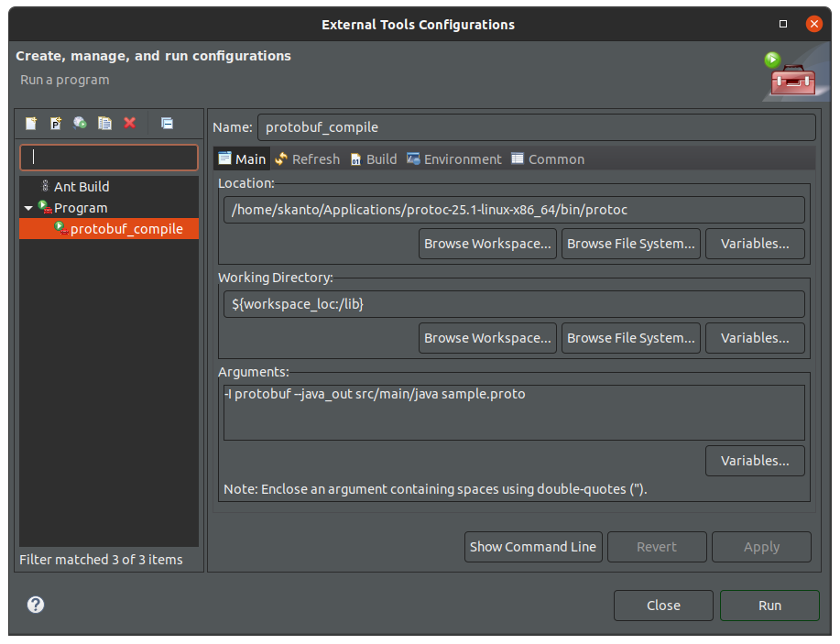Click the filter text box
The image size is (840, 644).
(x=109, y=158)
